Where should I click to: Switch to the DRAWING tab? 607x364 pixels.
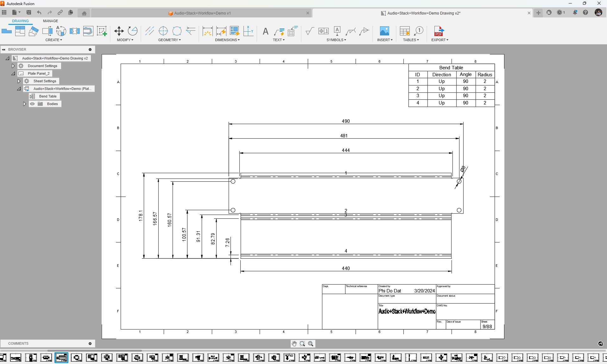click(x=20, y=21)
